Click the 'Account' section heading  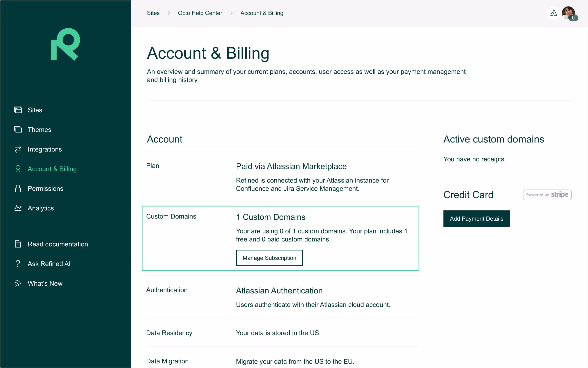point(165,139)
